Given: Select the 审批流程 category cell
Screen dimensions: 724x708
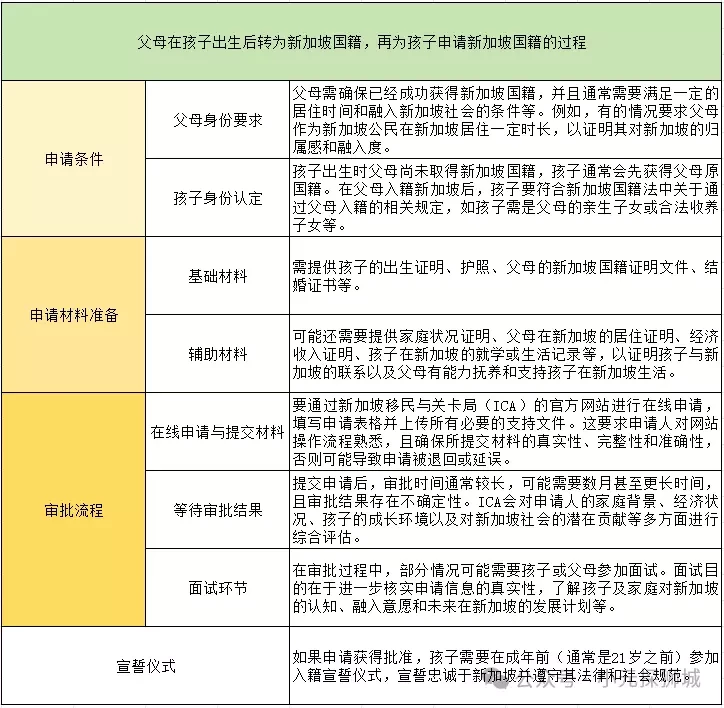Looking at the screenshot, I should click(74, 510).
